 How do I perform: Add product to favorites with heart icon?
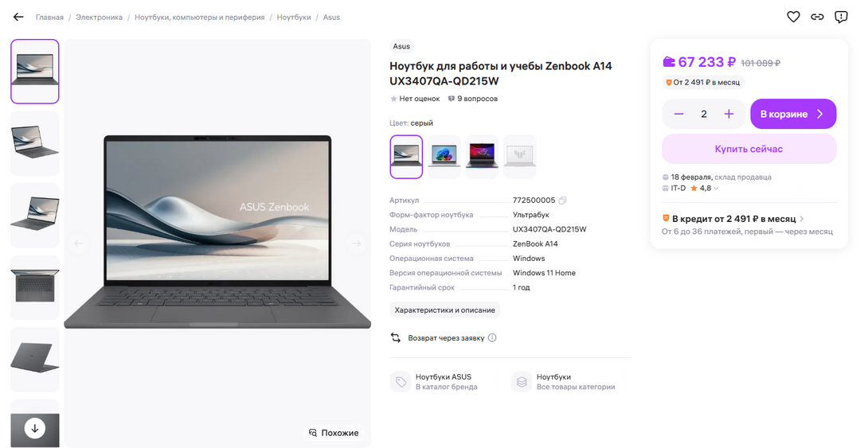[793, 18]
